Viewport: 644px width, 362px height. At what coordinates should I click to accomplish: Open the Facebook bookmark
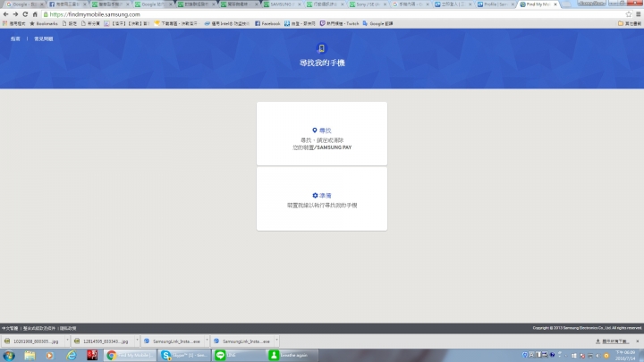(x=267, y=23)
